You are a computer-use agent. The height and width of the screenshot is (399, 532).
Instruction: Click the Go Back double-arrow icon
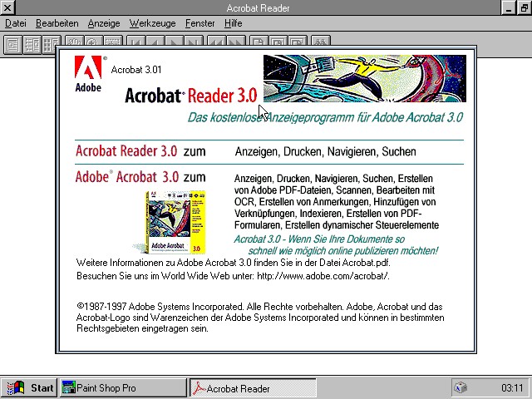point(216,41)
